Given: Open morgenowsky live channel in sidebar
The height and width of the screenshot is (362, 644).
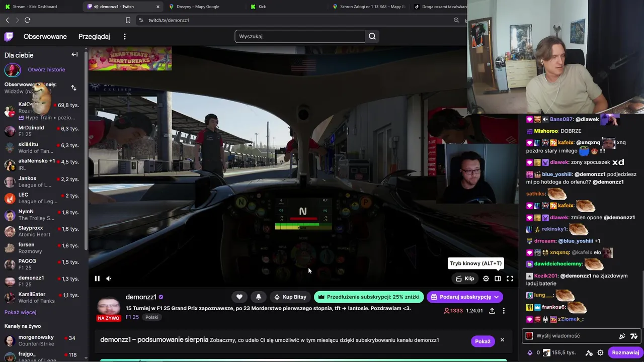Looking at the screenshot, I should pos(42,340).
